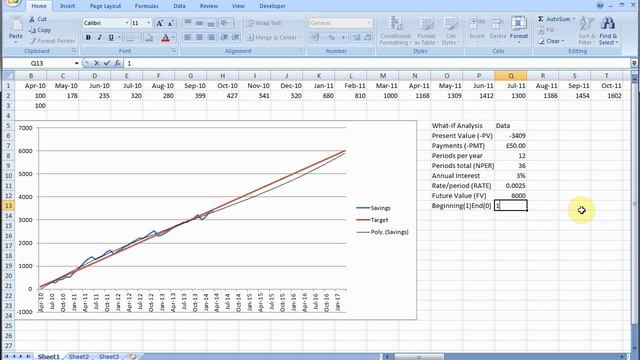This screenshot has width=640, height=360.
Task: Confirm entry with the checkmark
Action: [107, 63]
